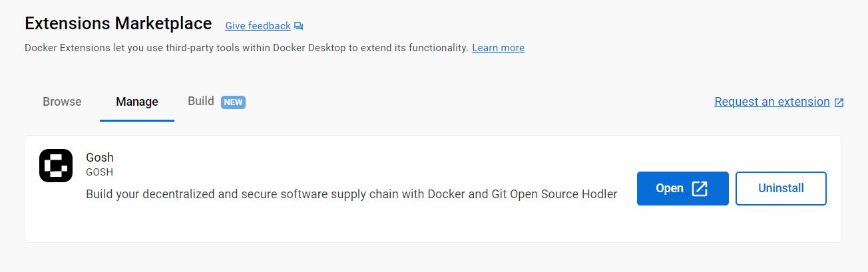
Task: Open the Learn more link
Action: tap(498, 48)
